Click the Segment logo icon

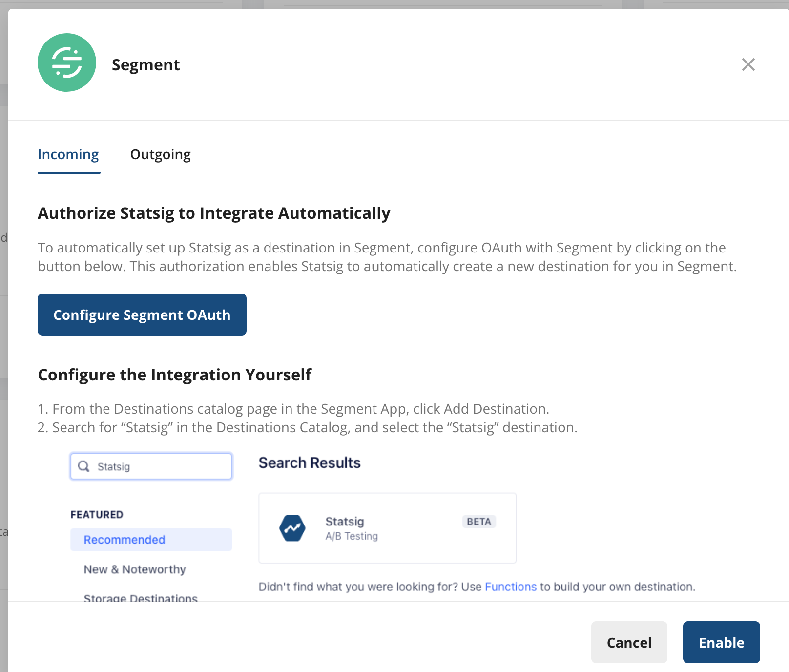click(67, 63)
